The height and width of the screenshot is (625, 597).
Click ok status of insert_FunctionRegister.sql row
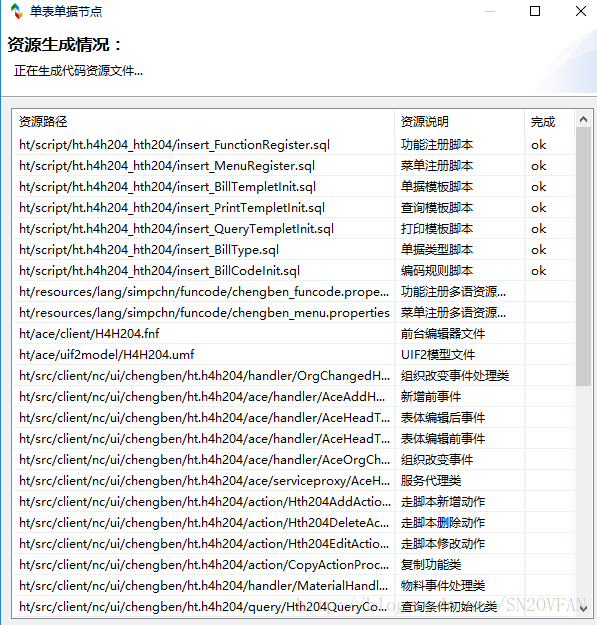[538, 145]
